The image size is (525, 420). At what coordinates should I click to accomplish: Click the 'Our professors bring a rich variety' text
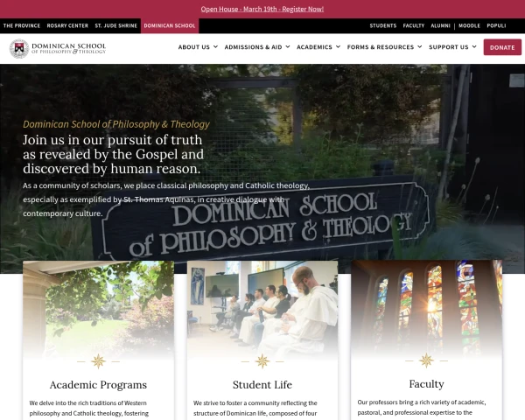(422, 407)
